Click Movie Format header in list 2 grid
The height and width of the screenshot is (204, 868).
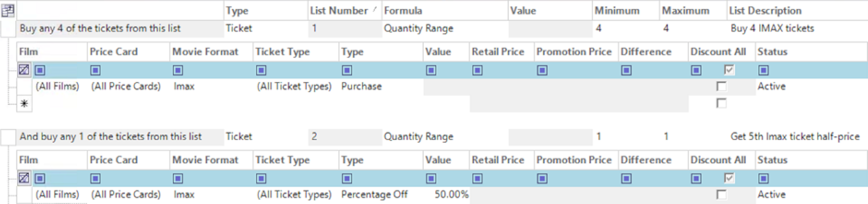pyautogui.click(x=211, y=160)
